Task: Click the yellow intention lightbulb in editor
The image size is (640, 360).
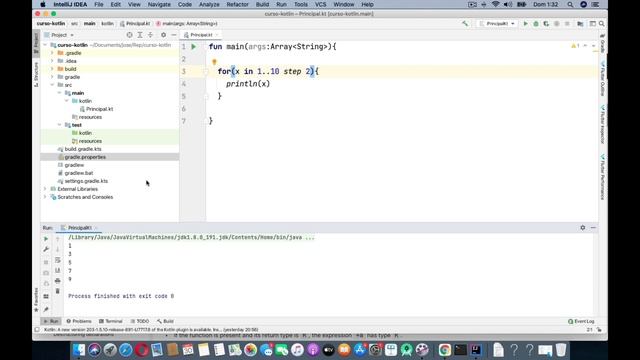Action: tap(214, 62)
